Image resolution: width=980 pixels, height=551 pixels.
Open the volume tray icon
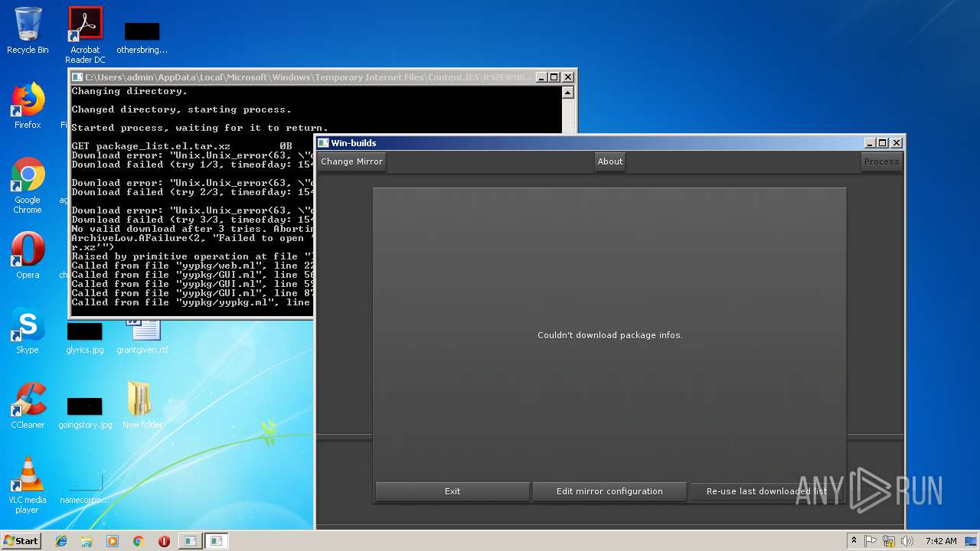click(x=907, y=541)
